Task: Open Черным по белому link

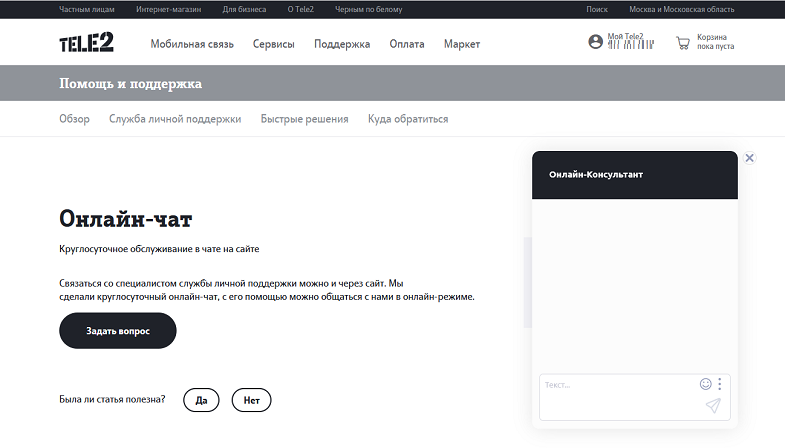Action: point(368,9)
